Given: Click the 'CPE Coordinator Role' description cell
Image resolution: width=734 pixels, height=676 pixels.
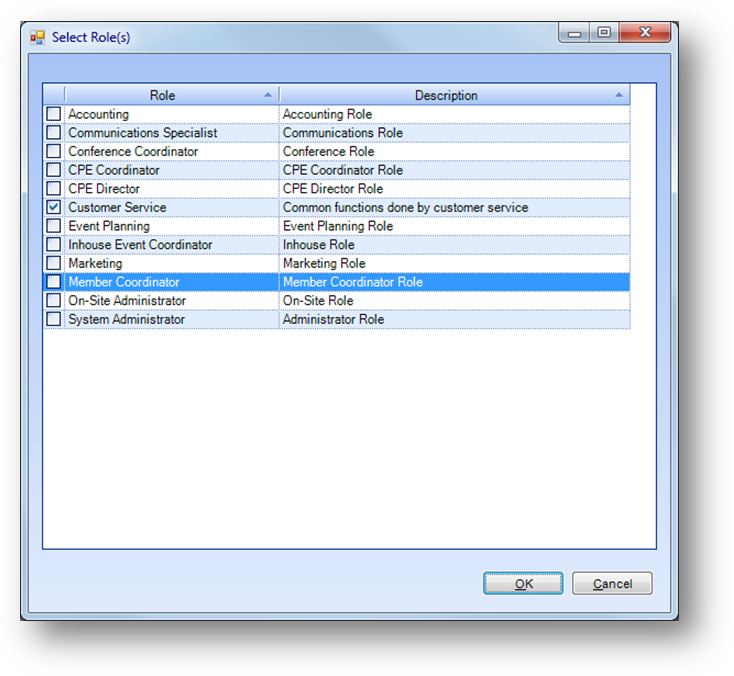Looking at the screenshot, I should pos(455,170).
